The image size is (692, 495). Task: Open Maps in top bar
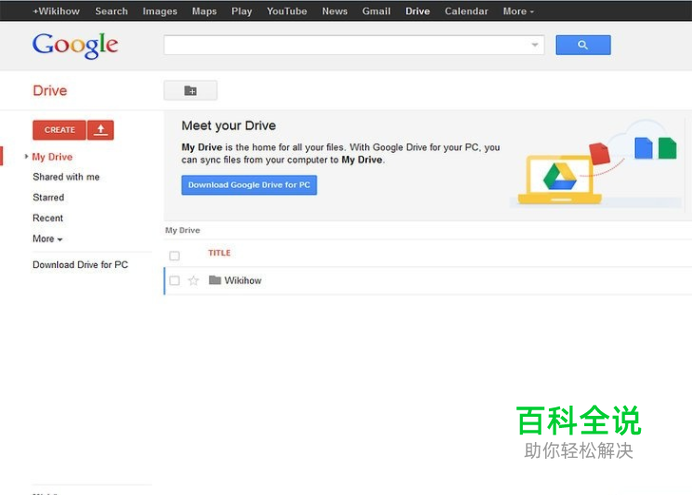[204, 11]
